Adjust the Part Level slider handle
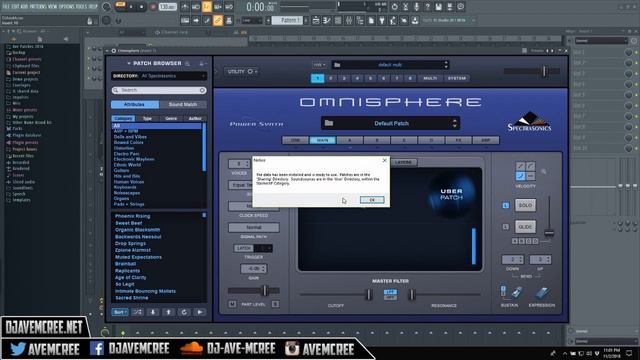Viewport: 640px width, 360px height. (x=265, y=291)
